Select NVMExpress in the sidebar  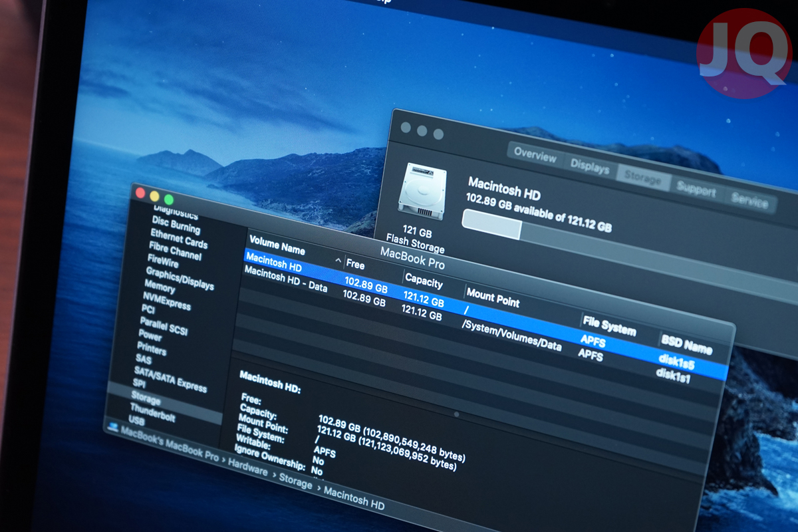(166, 301)
